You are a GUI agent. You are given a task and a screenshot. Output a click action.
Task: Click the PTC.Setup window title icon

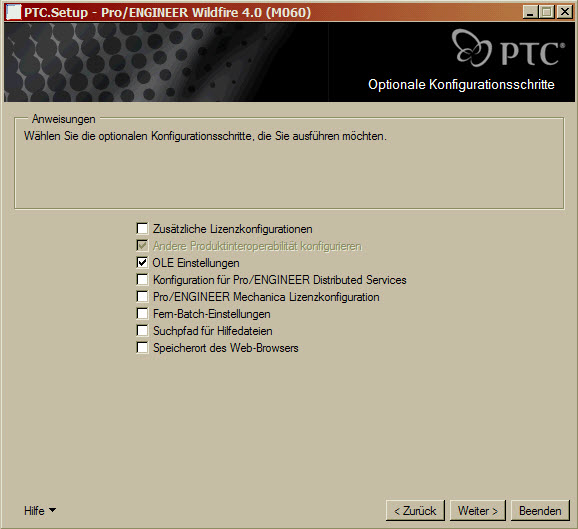tap(13, 13)
